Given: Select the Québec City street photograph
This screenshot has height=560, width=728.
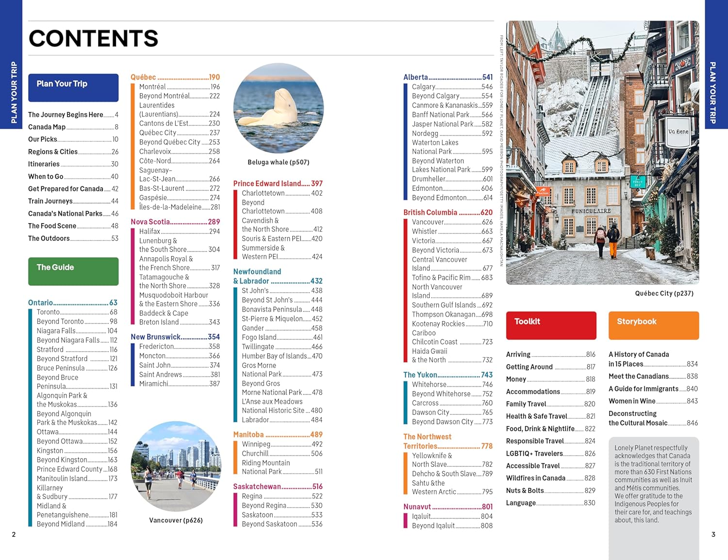Looking at the screenshot, I should click(x=602, y=152).
